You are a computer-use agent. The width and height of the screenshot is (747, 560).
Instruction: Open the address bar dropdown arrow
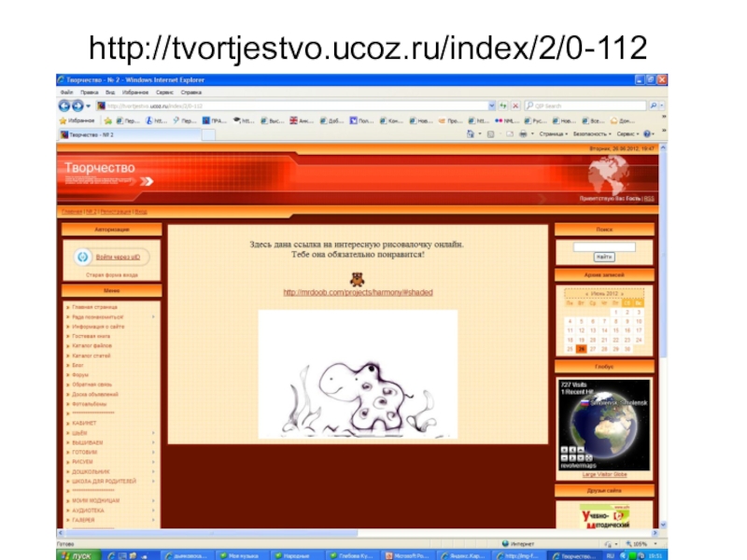492,105
